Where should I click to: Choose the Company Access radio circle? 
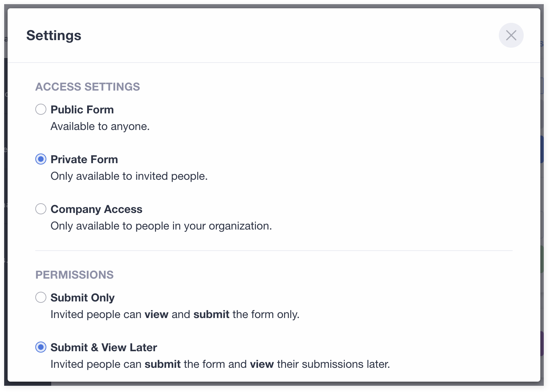click(x=41, y=209)
